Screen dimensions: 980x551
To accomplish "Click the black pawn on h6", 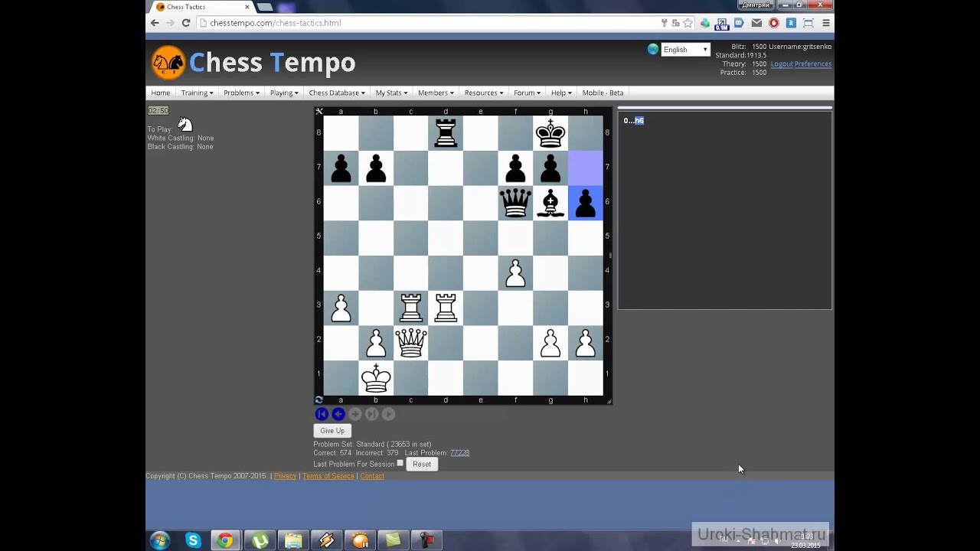I will coord(586,204).
